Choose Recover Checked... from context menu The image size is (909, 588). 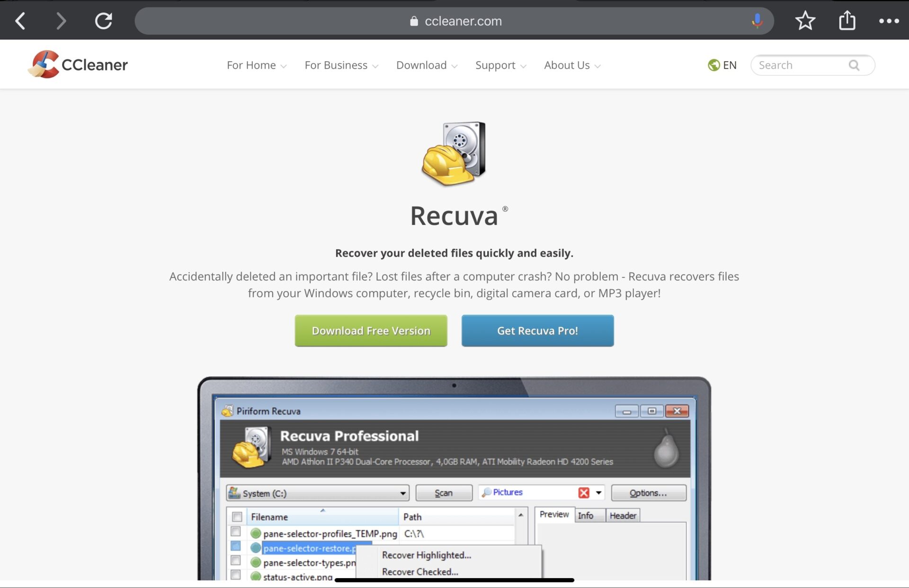tap(420, 571)
